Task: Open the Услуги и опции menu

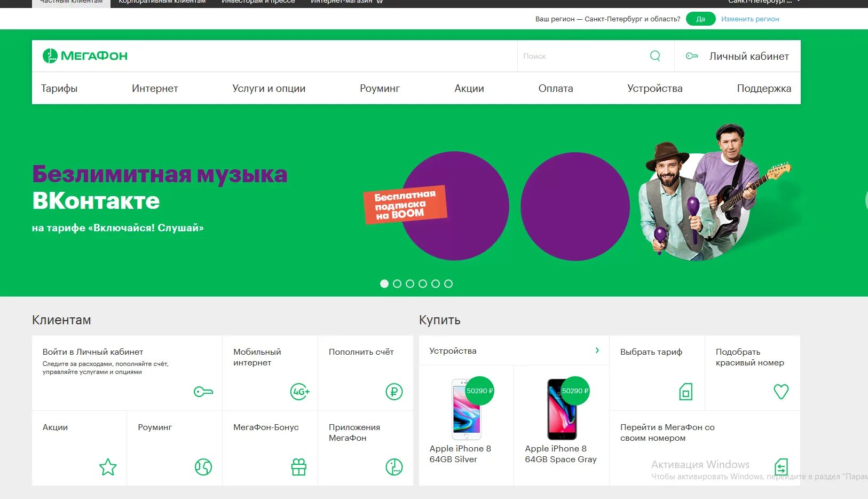Action: 269,88
